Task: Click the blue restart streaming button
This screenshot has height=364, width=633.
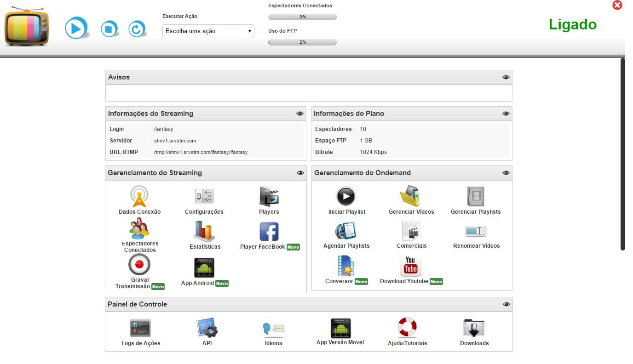Action: click(137, 29)
